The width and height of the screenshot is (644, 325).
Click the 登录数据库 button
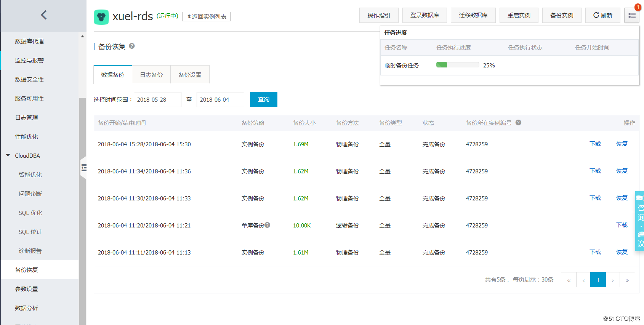pos(425,15)
